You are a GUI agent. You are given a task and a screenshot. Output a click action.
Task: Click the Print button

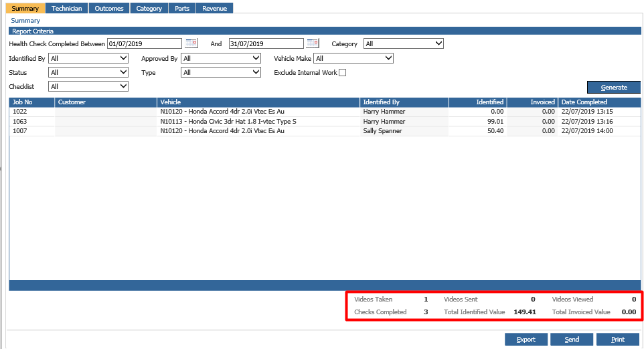[x=617, y=340]
